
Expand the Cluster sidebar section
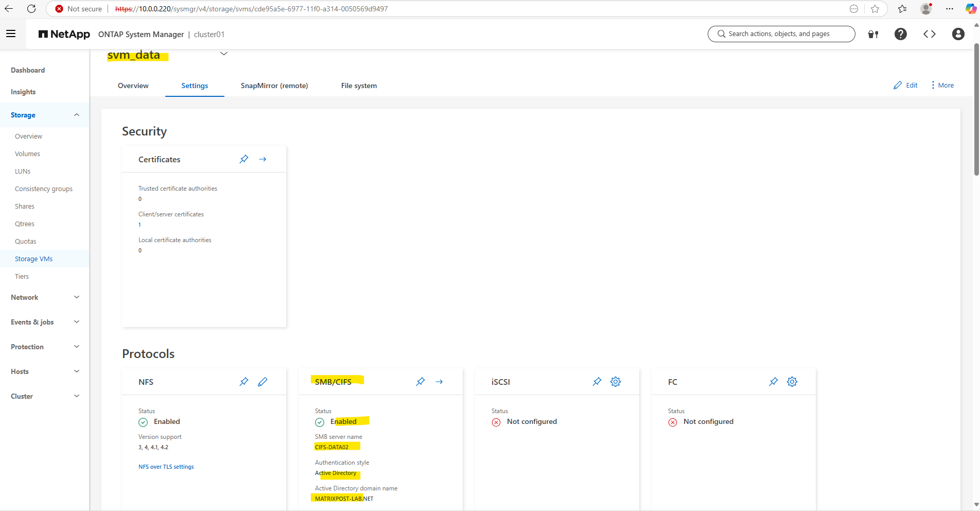tap(77, 396)
